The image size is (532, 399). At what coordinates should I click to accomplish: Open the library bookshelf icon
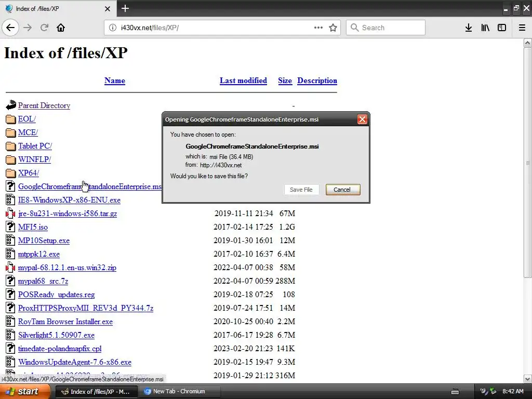[485, 28]
